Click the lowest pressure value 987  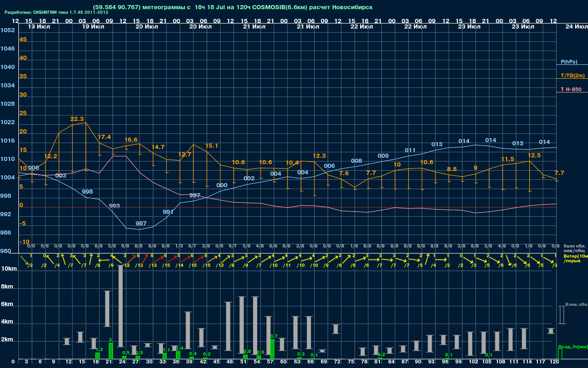click(141, 223)
